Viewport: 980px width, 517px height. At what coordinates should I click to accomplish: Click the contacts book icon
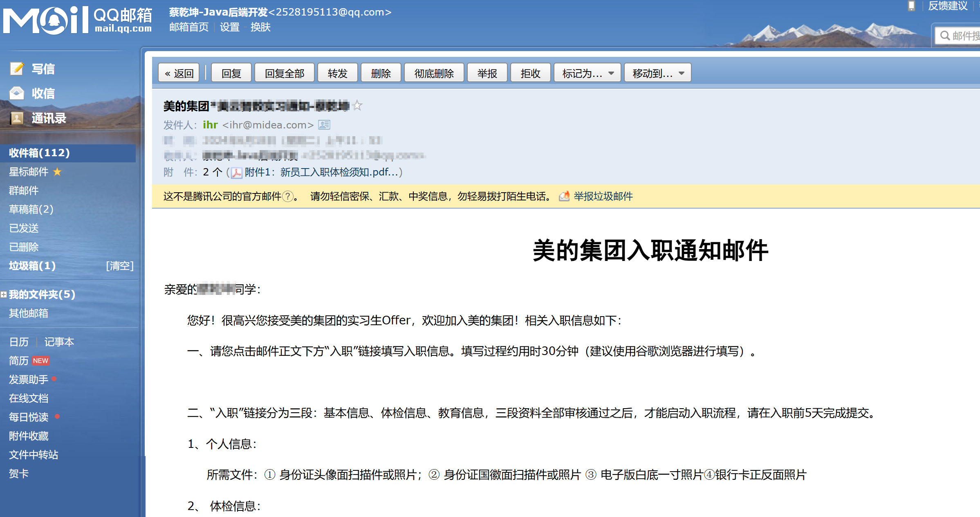pos(17,118)
